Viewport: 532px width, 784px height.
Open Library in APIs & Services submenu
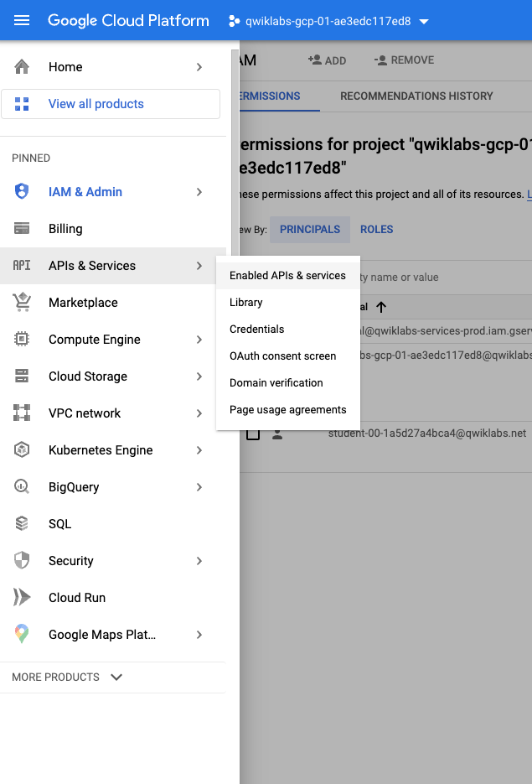pyautogui.click(x=246, y=303)
